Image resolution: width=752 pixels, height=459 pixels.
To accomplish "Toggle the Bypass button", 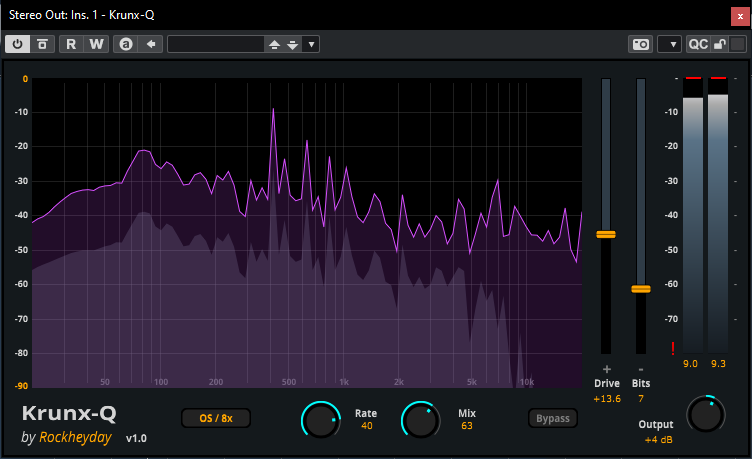I will click(x=552, y=418).
